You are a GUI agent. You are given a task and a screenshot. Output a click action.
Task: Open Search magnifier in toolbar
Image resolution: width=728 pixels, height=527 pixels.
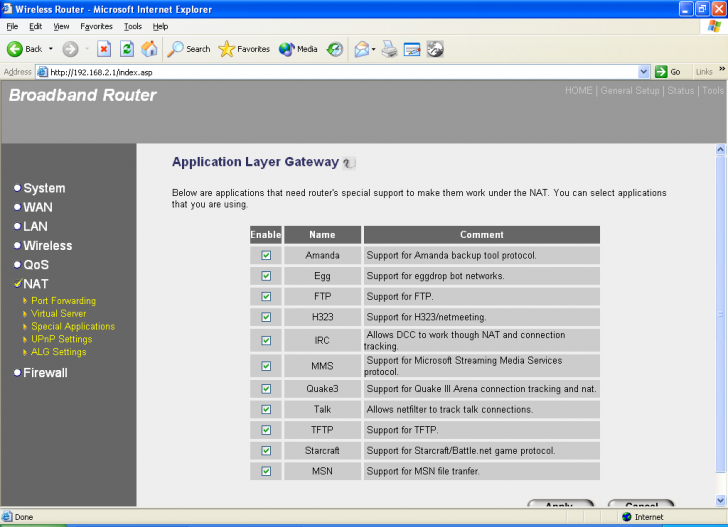(x=175, y=49)
